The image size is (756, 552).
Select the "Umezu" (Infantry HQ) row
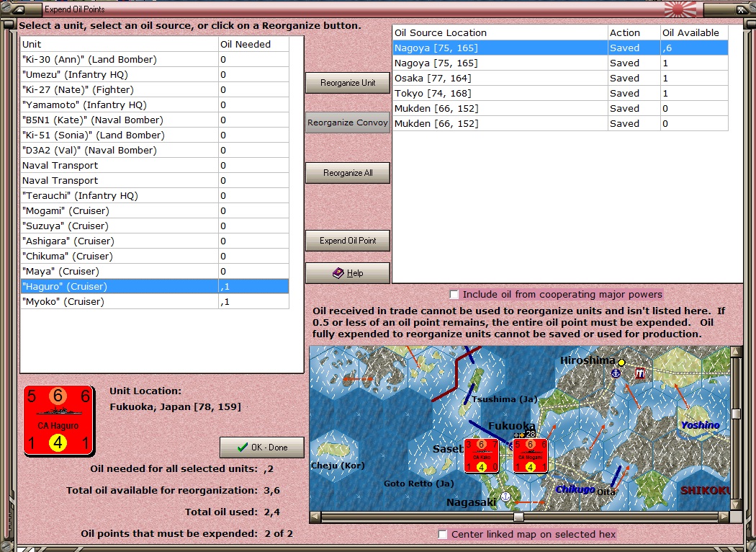[155, 74]
